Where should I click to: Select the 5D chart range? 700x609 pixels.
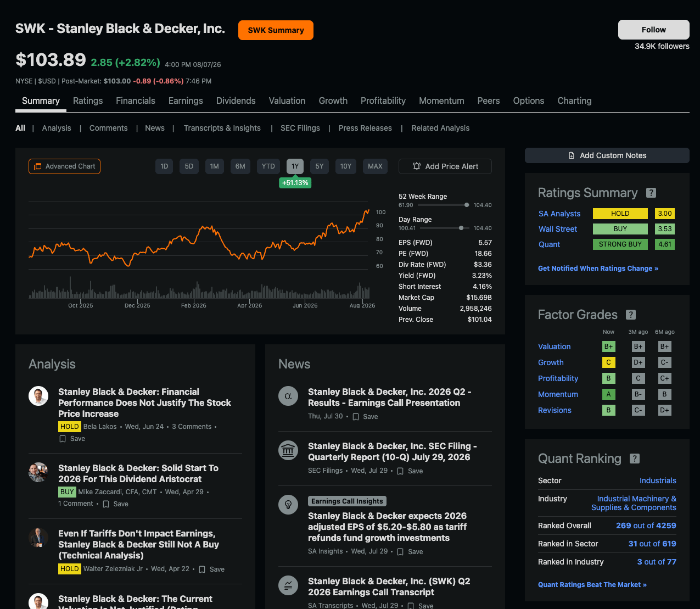pyautogui.click(x=189, y=166)
